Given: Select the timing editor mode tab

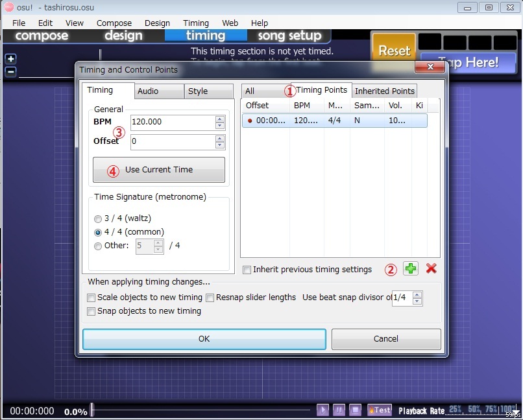Looking at the screenshot, I should [206, 36].
